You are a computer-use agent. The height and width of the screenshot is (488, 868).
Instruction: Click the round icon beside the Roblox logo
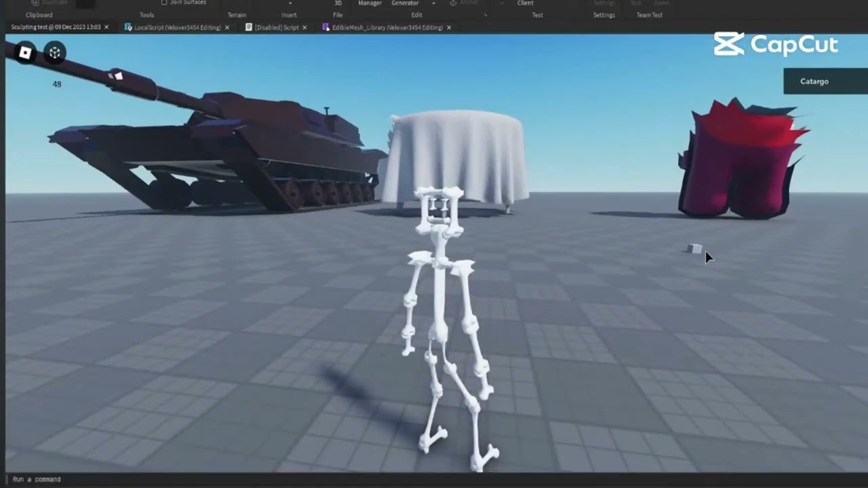tap(55, 53)
